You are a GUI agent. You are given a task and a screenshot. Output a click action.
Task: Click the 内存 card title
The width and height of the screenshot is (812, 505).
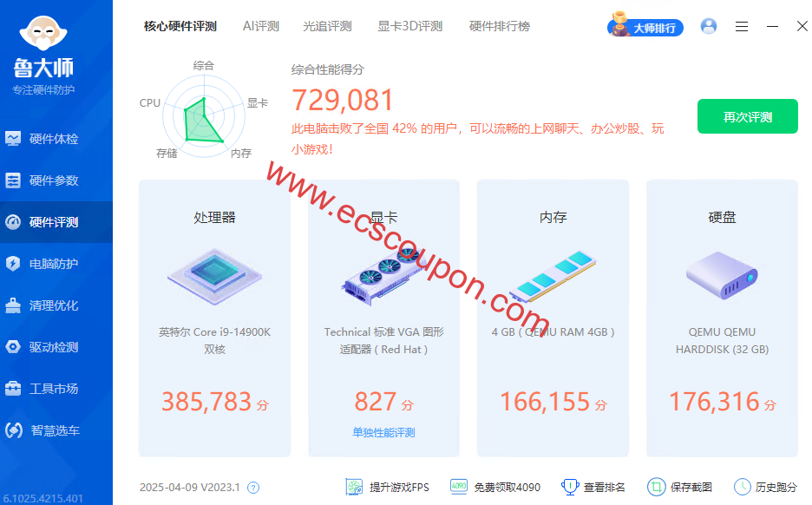[553, 218]
